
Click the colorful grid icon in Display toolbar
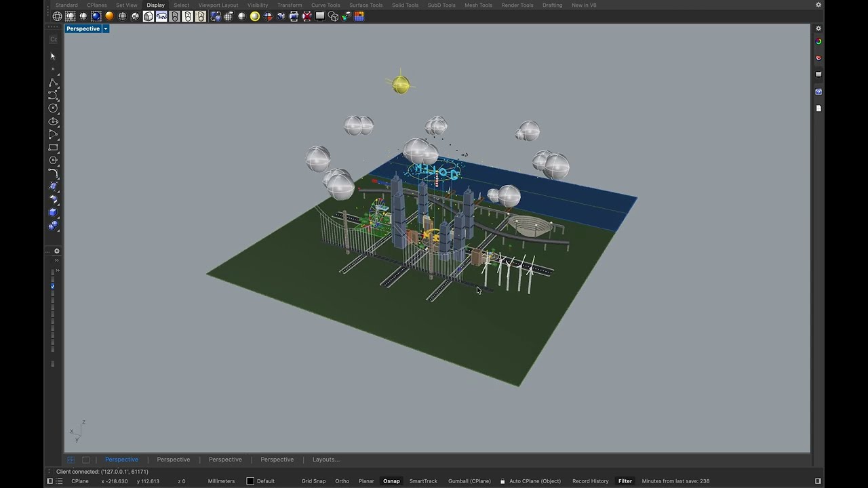359,16
